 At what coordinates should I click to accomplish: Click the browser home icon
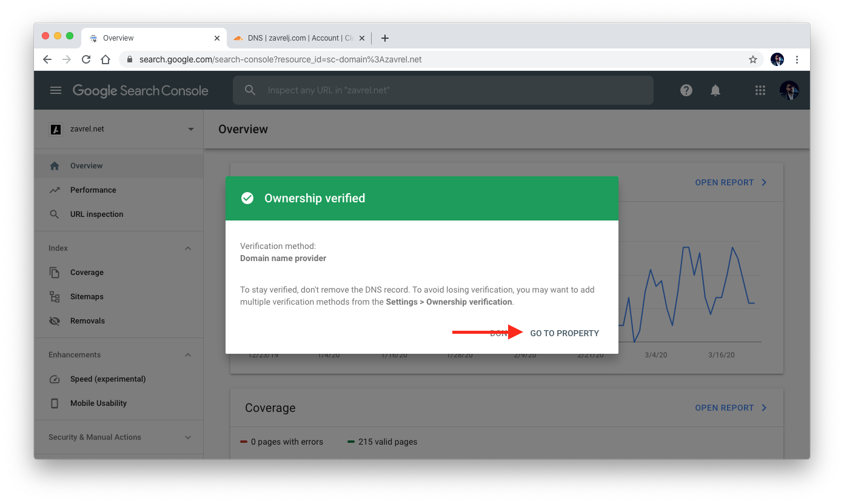click(105, 59)
